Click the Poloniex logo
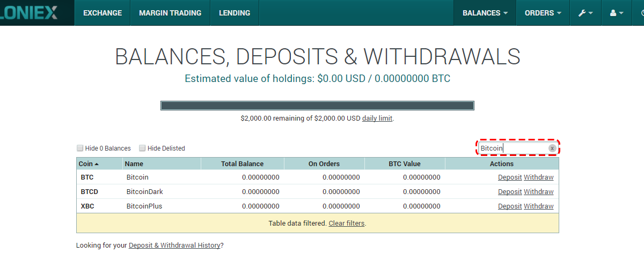The height and width of the screenshot is (253, 644). pyautogui.click(x=28, y=13)
